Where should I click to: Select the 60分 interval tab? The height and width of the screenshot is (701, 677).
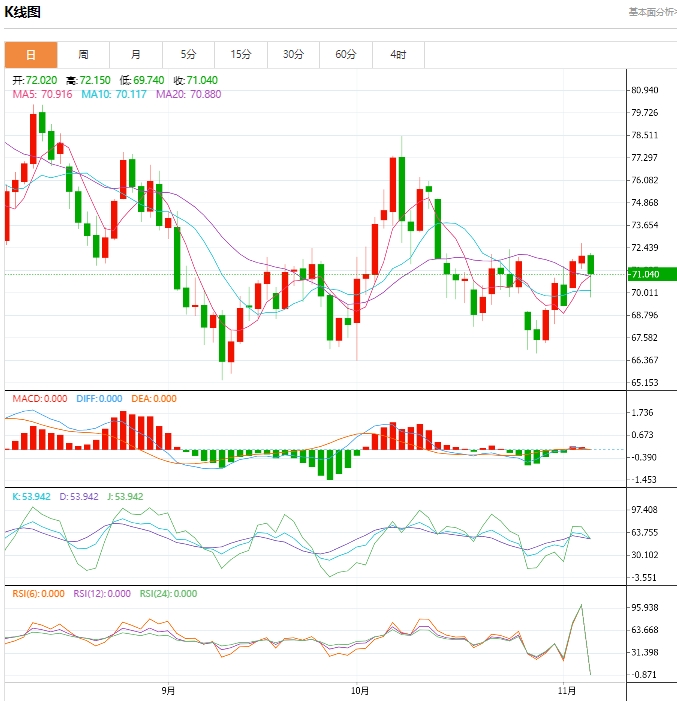[x=346, y=55]
